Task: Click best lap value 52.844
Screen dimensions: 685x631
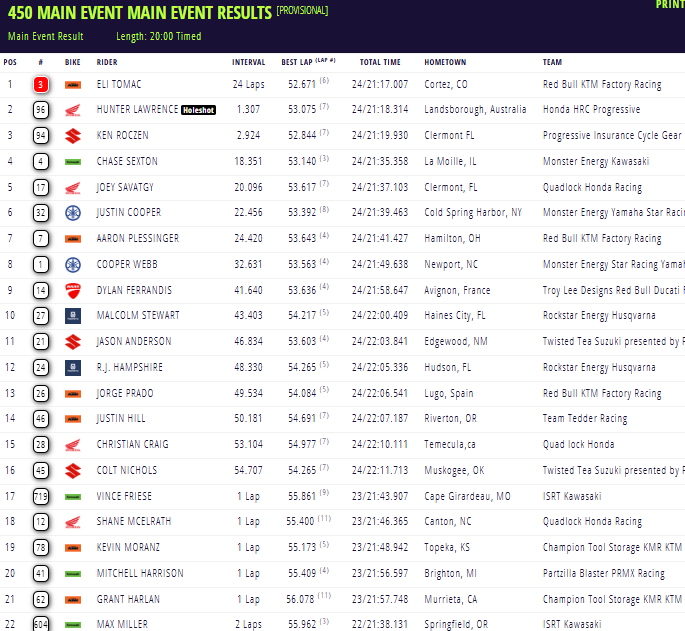Action: tap(302, 135)
